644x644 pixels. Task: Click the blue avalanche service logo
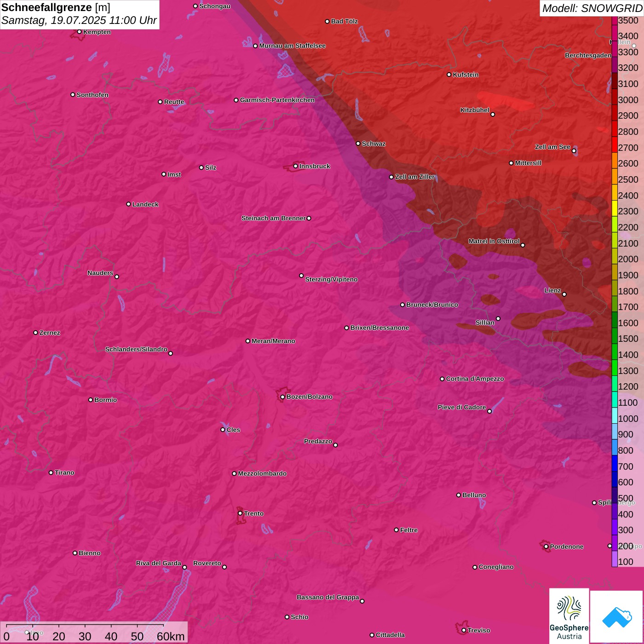[616, 617]
